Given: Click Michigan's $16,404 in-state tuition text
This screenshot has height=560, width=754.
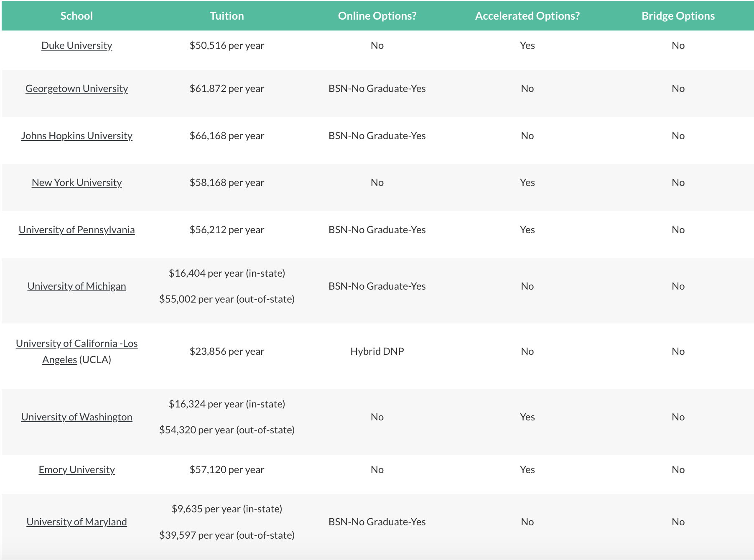Looking at the screenshot, I should point(227,273).
